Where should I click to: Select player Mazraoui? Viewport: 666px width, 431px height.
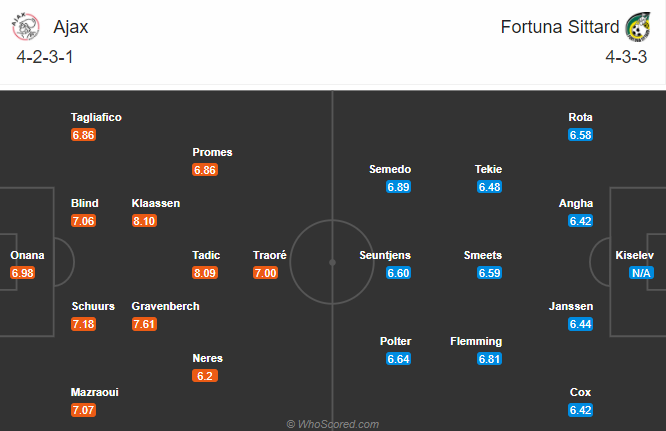click(94, 392)
